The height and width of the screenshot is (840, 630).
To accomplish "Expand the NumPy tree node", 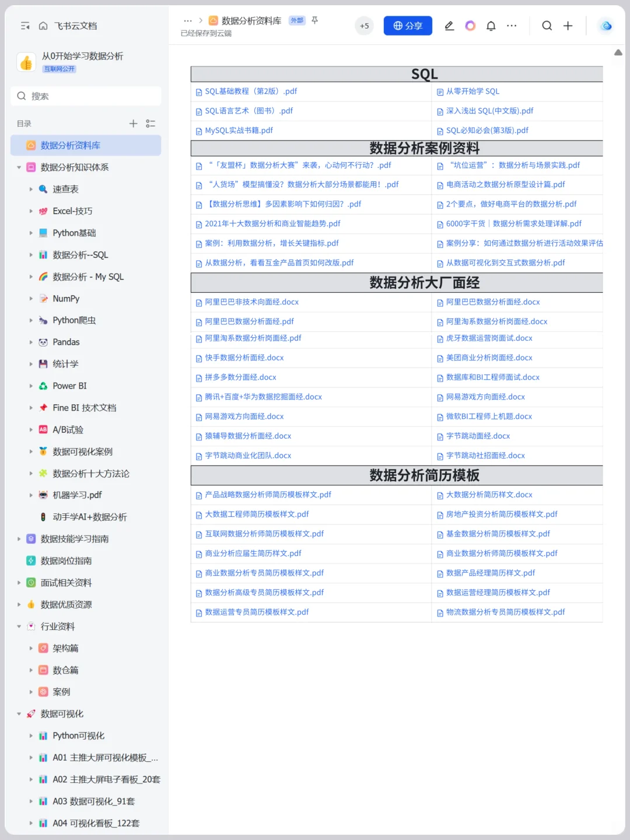I will point(31,299).
